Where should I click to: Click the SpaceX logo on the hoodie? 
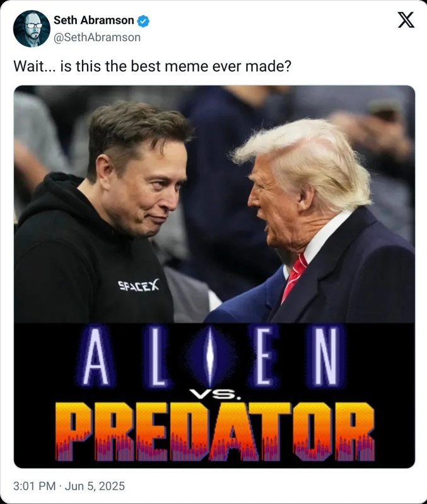tap(138, 285)
